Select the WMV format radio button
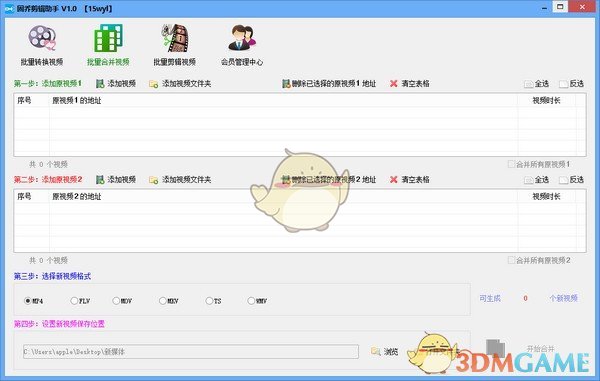The width and height of the screenshot is (600, 381). pyautogui.click(x=251, y=301)
